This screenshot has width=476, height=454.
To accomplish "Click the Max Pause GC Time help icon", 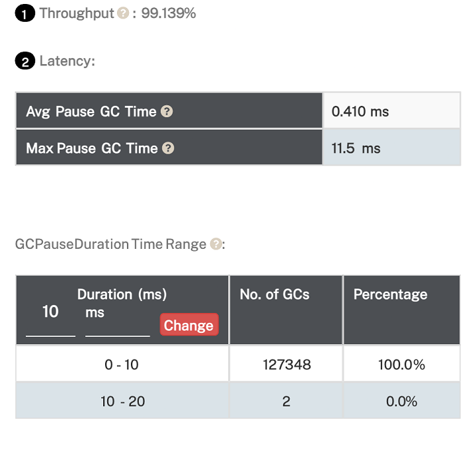I will [x=169, y=148].
